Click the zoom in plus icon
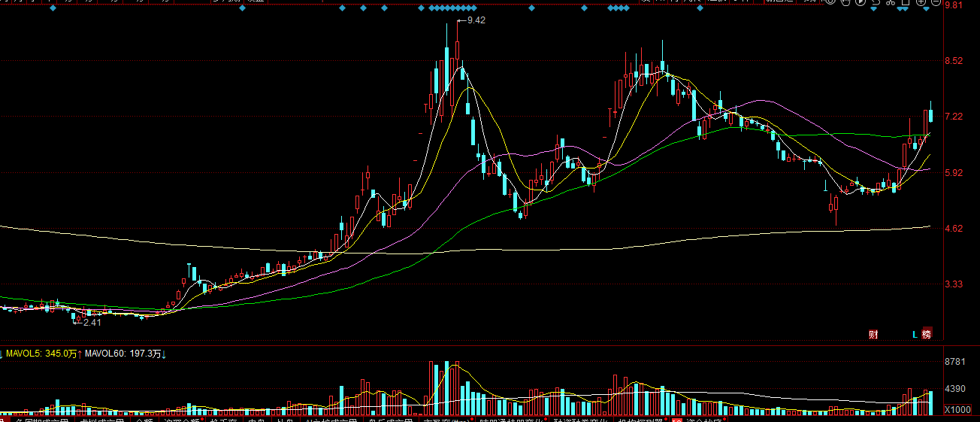Viewport: 980px width, 422px height. [x=921, y=2]
